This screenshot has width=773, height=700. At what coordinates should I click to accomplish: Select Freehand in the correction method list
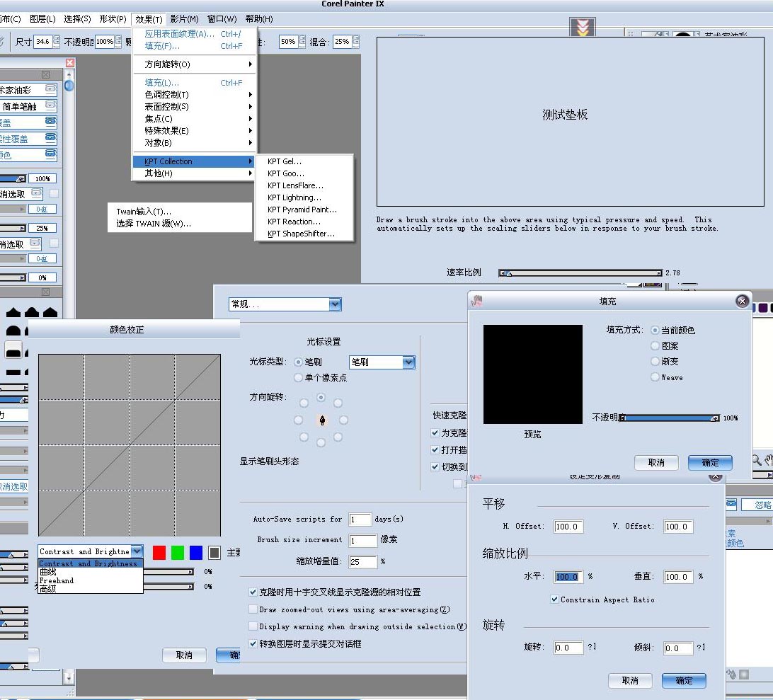click(x=90, y=580)
